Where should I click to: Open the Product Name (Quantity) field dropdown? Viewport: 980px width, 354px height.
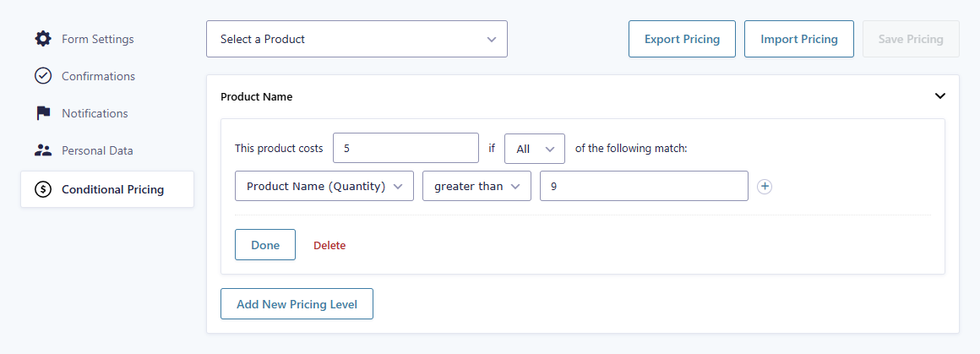324,187
